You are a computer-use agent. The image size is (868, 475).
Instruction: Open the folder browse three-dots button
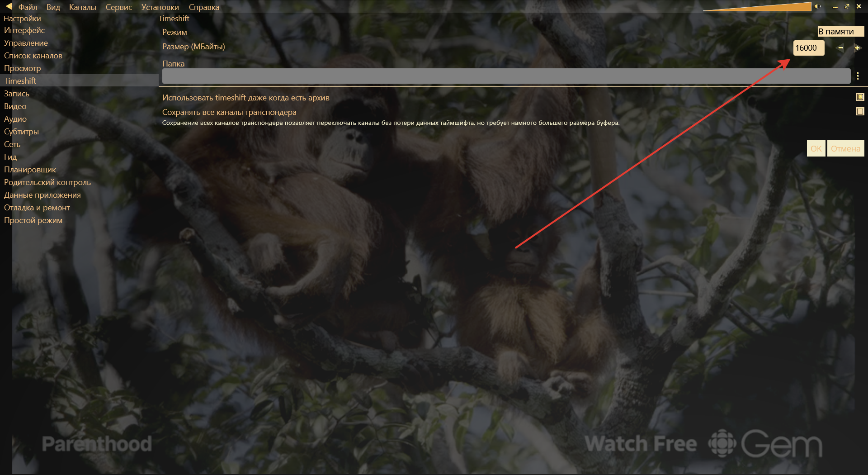(858, 76)
